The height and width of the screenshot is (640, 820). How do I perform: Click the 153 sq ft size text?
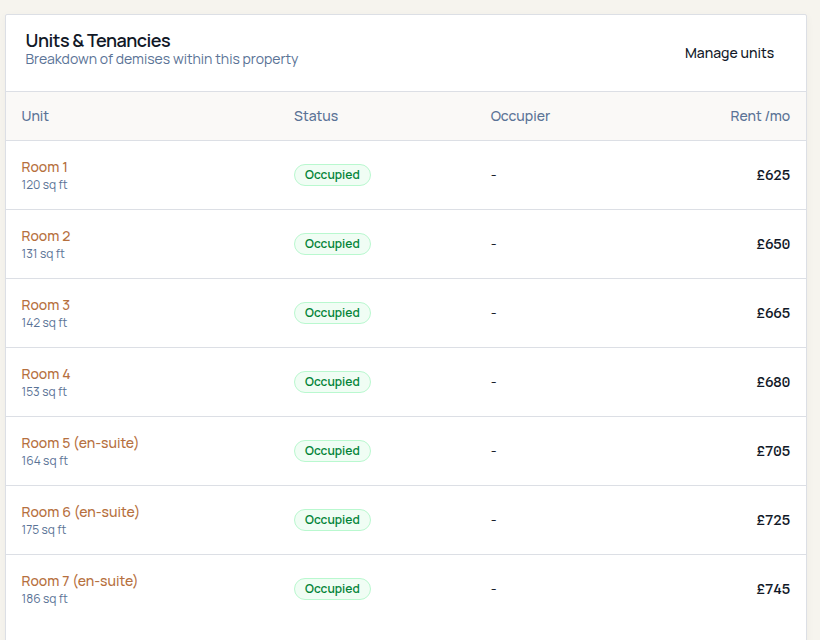pyautogui.click(x=44, y=392)
